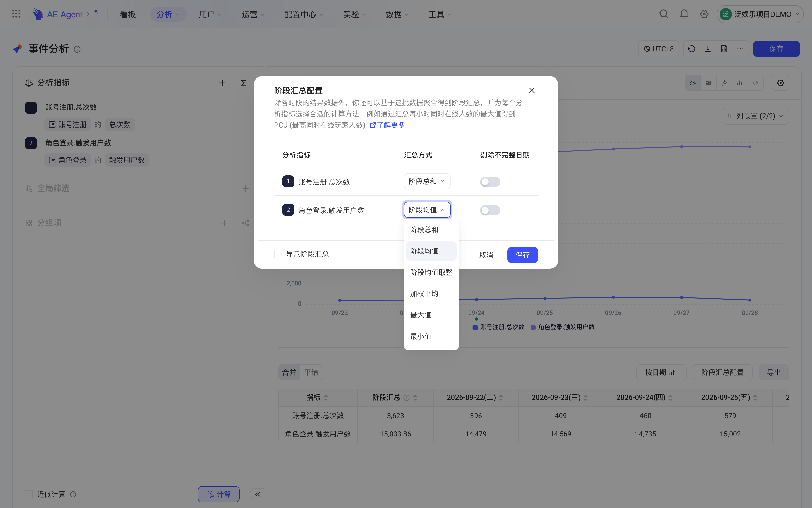Click info icon next to 事件分析

click(x=77, y=49)
